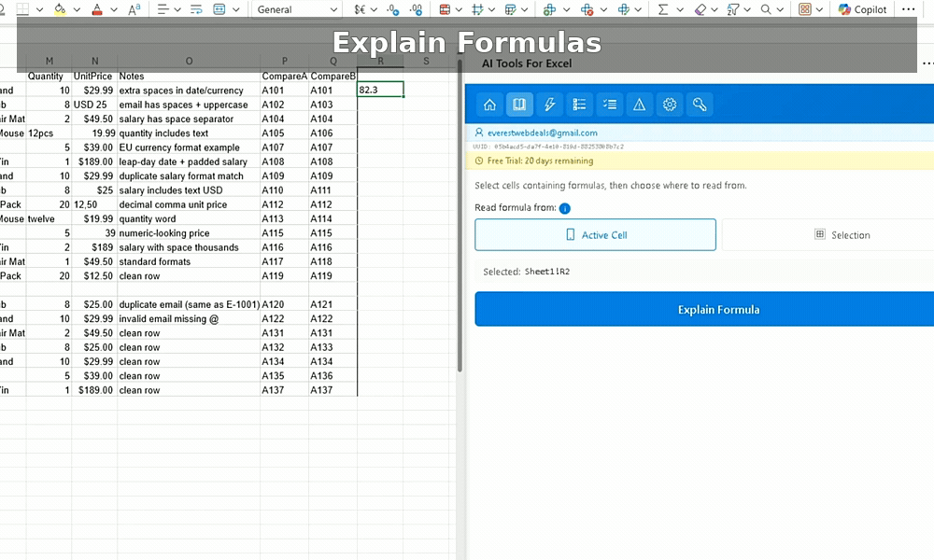
Task: Click the info icon beside Read formula from
Action: [x=565, y=208]
